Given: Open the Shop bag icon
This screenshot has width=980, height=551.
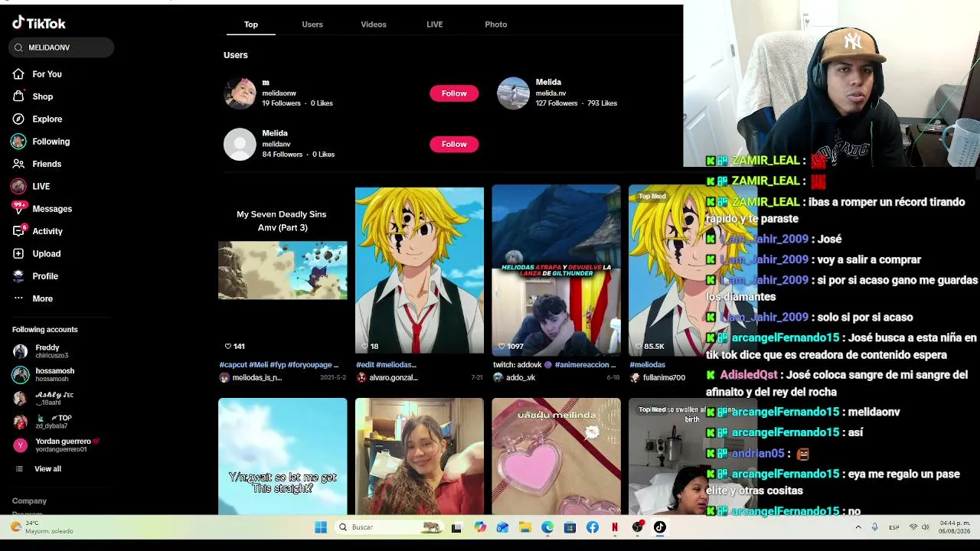Looking at the screenshot, I should pyautogui.click(x=18, y=96).
